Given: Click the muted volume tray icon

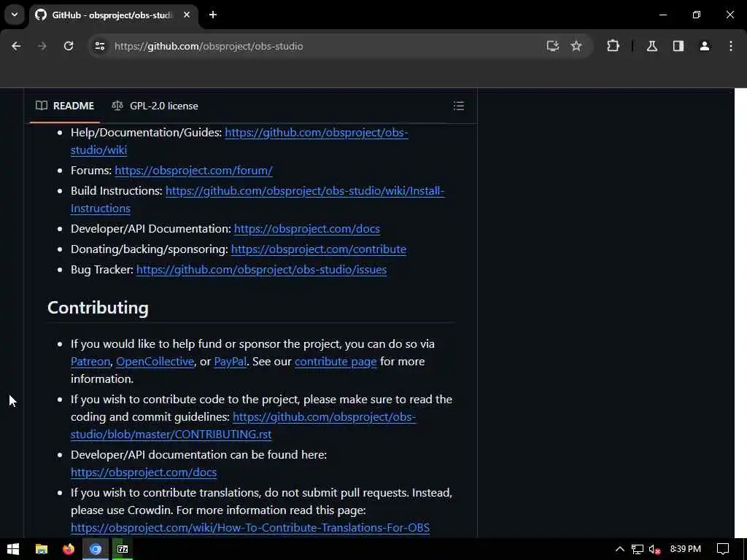Looking at the screenshot, I should (654, 549).
